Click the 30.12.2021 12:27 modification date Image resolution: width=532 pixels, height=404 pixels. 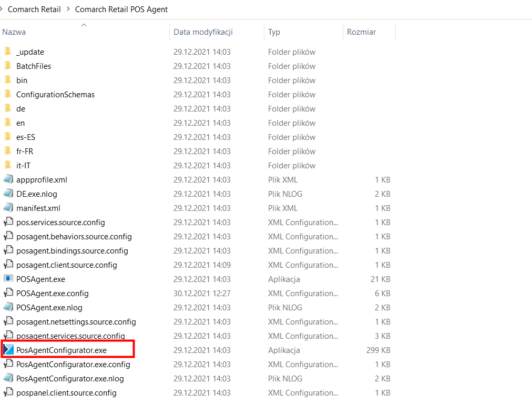coord(202,294)
